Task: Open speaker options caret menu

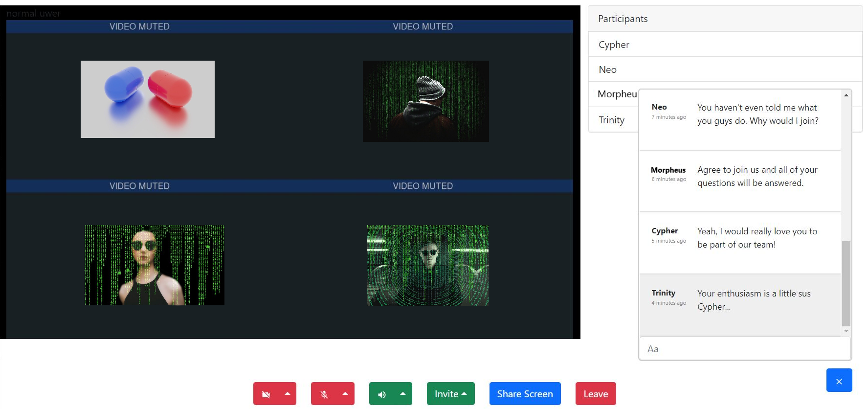Action: 403,394
